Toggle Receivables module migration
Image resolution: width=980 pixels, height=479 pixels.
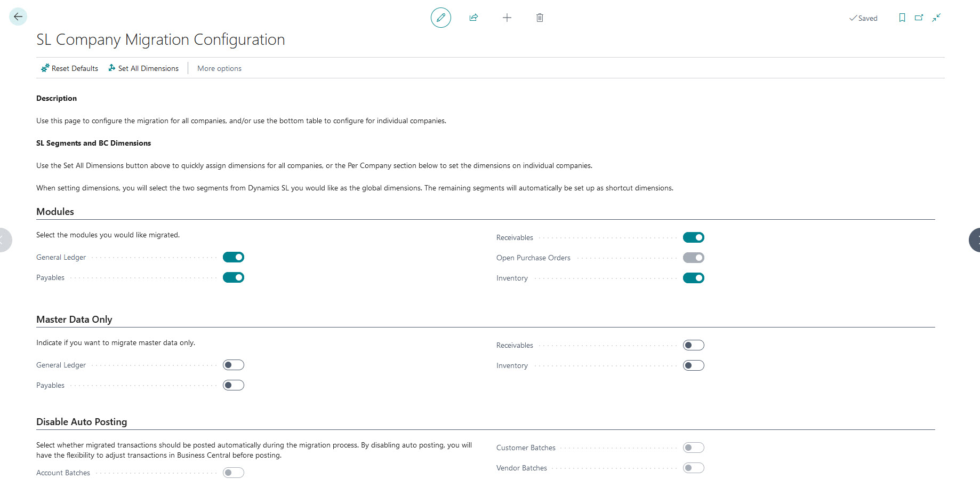(x=694, y=237)
